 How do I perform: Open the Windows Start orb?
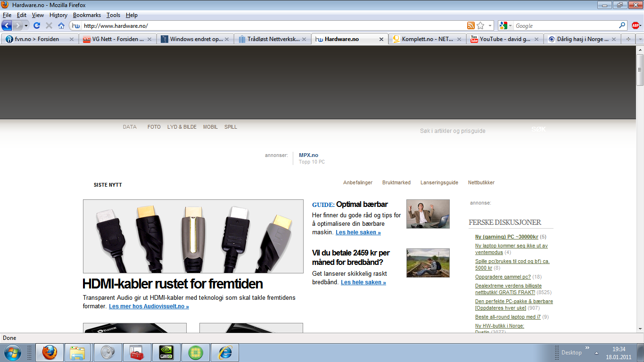(12, 352)
